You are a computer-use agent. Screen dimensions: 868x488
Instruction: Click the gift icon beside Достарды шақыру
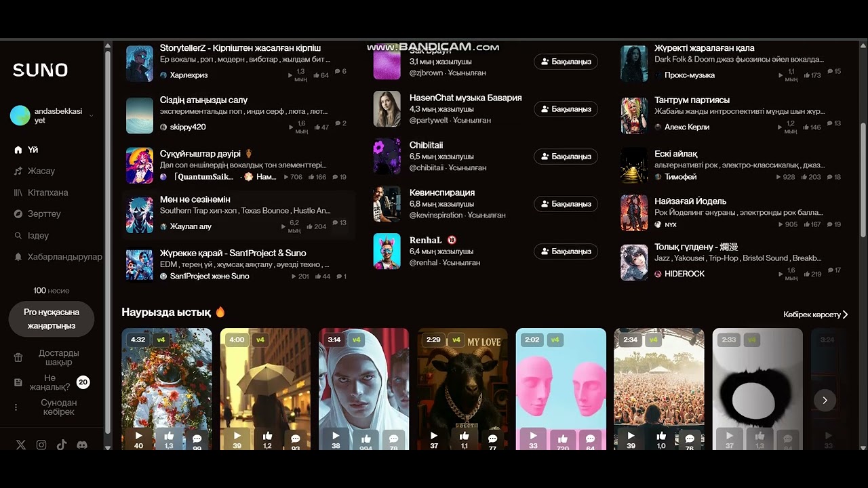(x=18, y=358)
